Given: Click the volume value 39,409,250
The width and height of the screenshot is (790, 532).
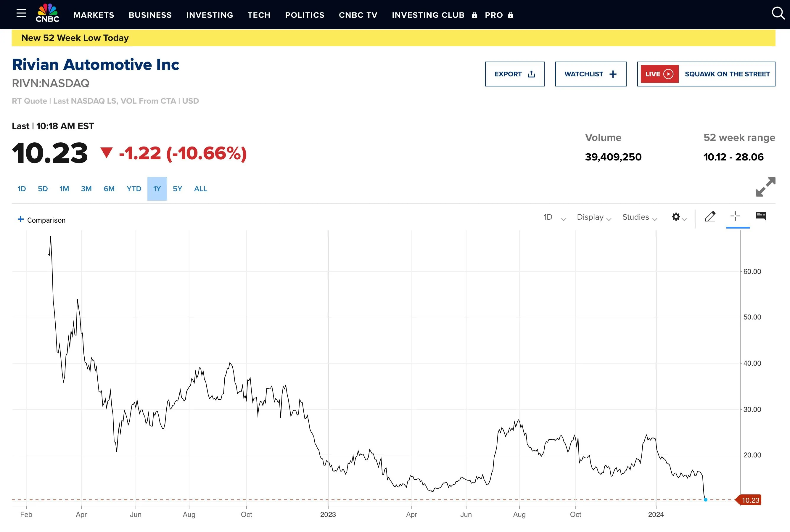Looking at the screenshot, I should (x=613, y=157).
